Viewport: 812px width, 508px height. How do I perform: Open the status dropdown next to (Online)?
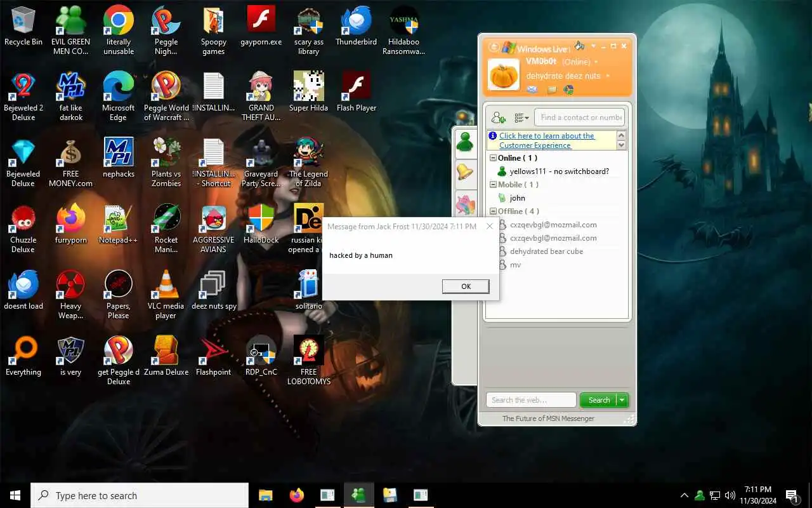coord(596,62)
